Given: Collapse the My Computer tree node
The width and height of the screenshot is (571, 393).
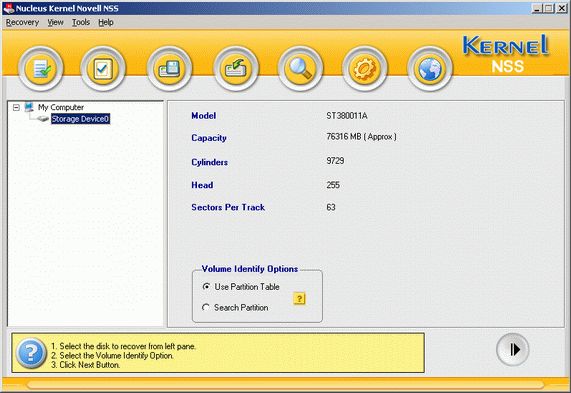Looking at the screenshot, I should coord(16,107).
